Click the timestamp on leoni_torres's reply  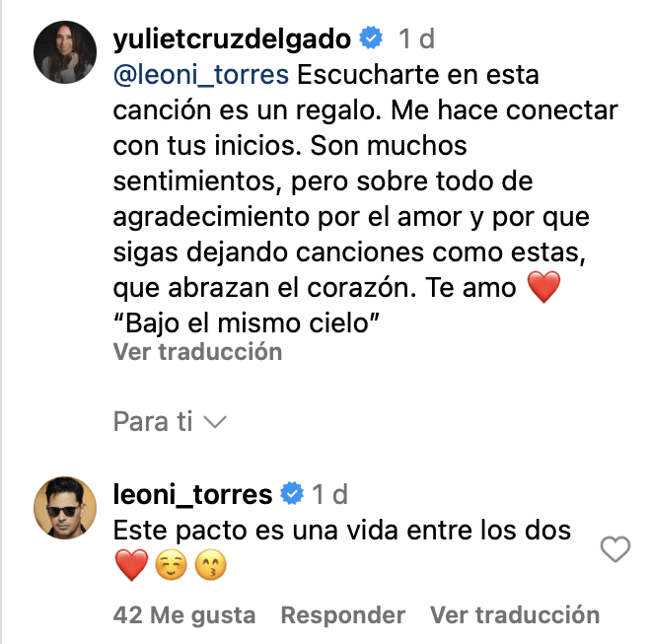coord(330,493)
